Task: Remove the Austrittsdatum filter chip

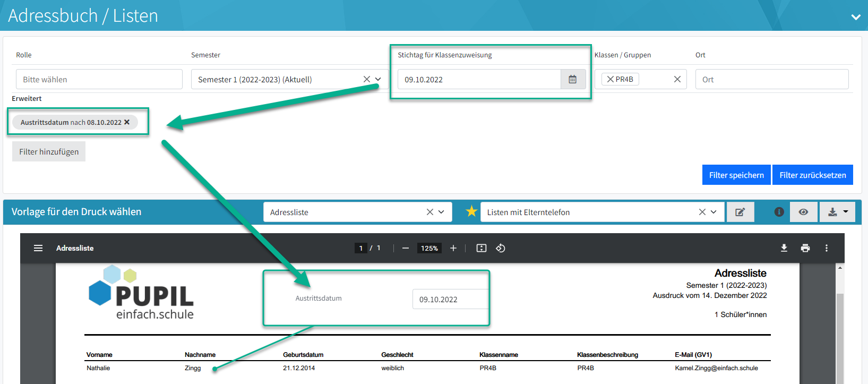Action: 127,122
